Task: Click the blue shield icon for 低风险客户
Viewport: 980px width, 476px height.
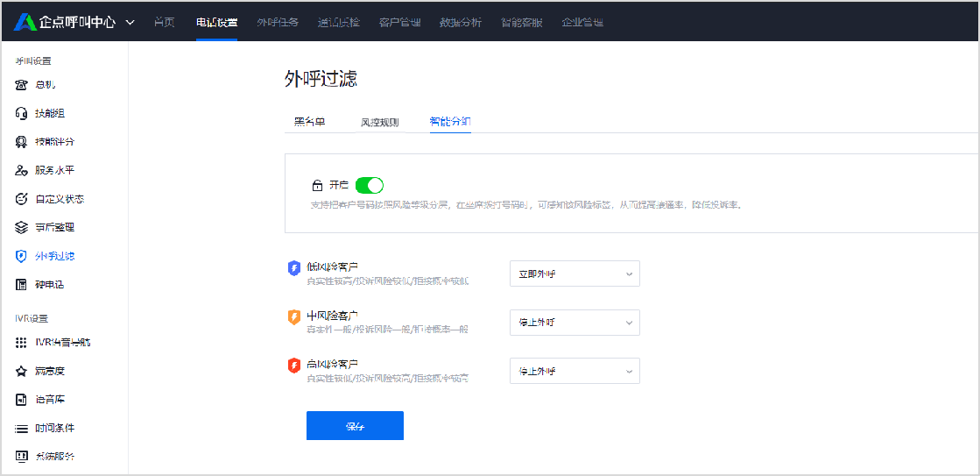Action: point(294,267)
